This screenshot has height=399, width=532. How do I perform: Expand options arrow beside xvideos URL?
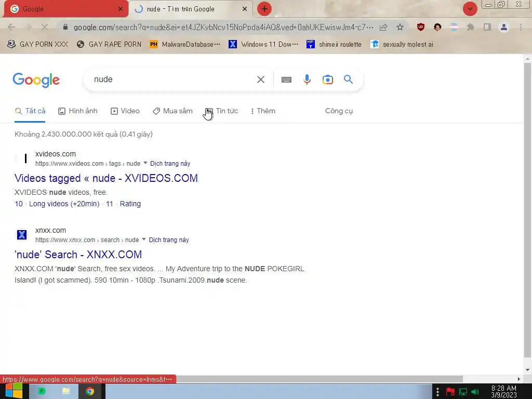(x=145, y=163)
